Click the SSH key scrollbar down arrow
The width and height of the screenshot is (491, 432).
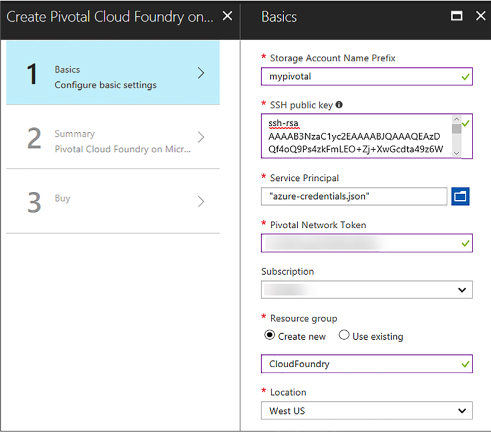pyautogui.click(x=457, y=153)
